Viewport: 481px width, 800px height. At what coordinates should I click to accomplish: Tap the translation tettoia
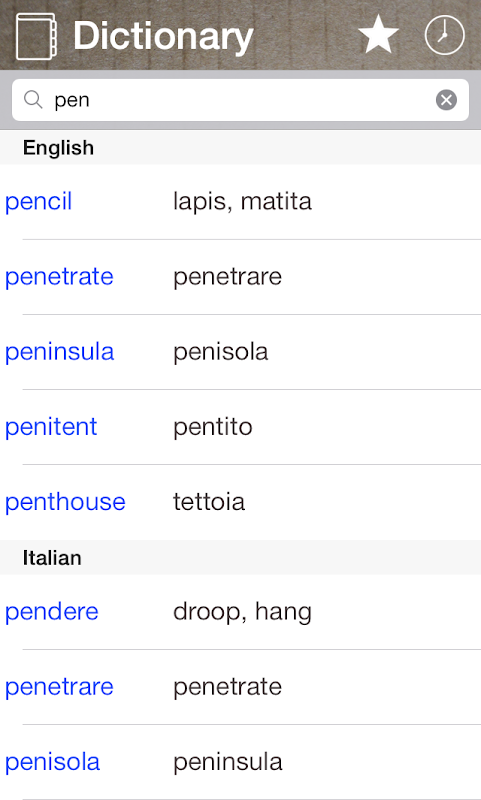pyautogui.click(x=209, y=502)
